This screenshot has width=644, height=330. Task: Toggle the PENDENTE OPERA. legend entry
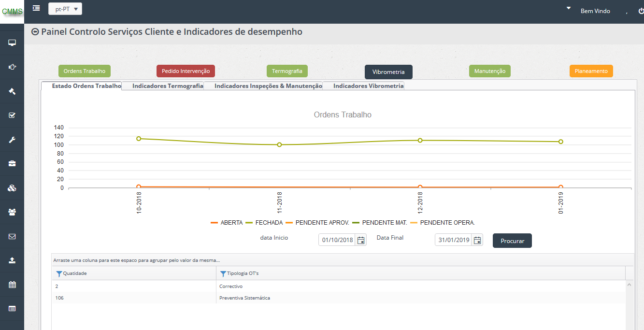tap(443, 223)
